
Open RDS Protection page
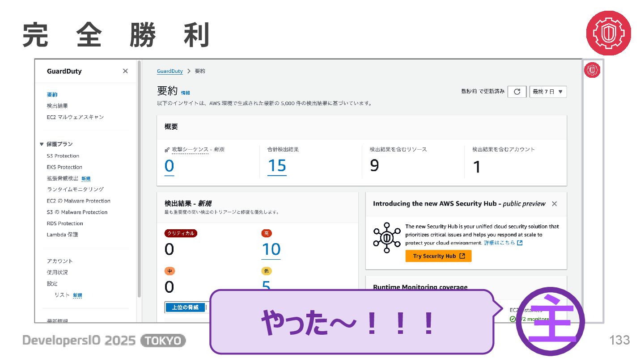pos(65,223)
